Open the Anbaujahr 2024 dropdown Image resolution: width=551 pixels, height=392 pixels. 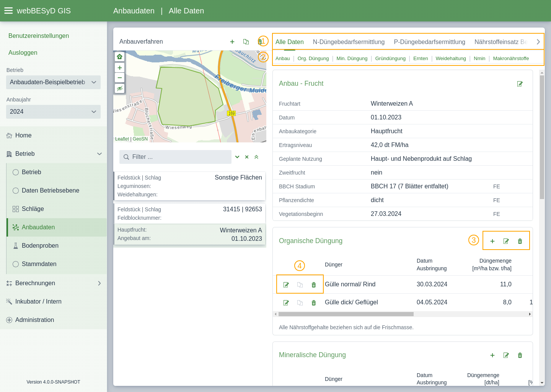click(x=53, y=112)
